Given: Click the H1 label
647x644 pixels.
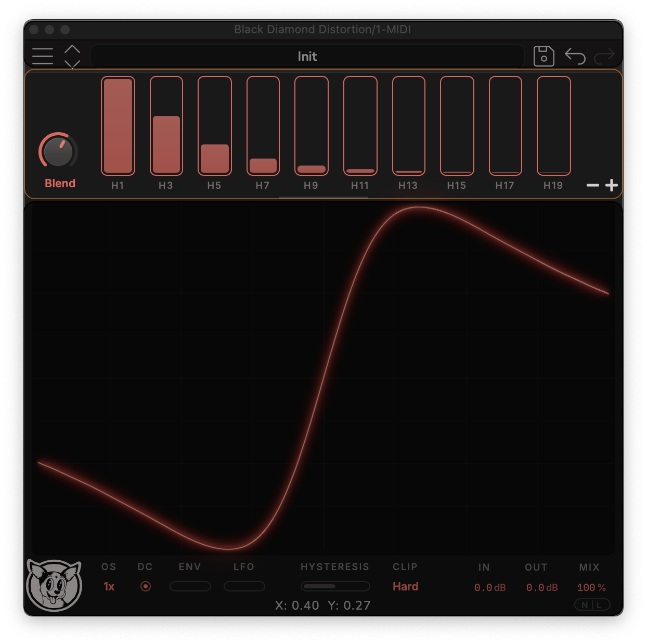Looking at the screenshot, I should (x=118, y=186).
